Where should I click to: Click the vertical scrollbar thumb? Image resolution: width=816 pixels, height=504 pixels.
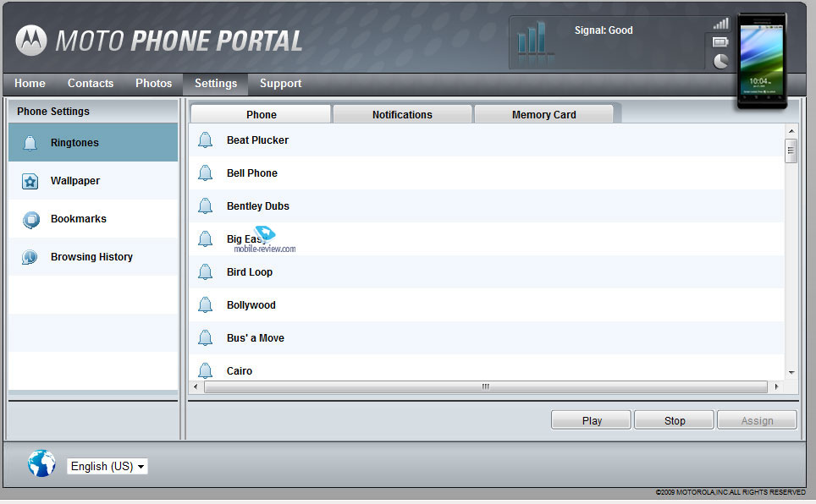click(791, 151)
